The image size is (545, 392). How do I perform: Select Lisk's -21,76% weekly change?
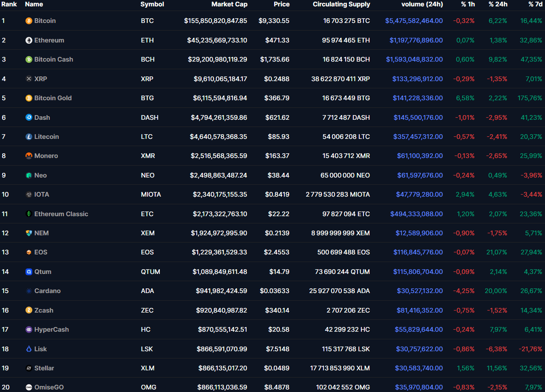pyautogui.click(x=531, y=349)
